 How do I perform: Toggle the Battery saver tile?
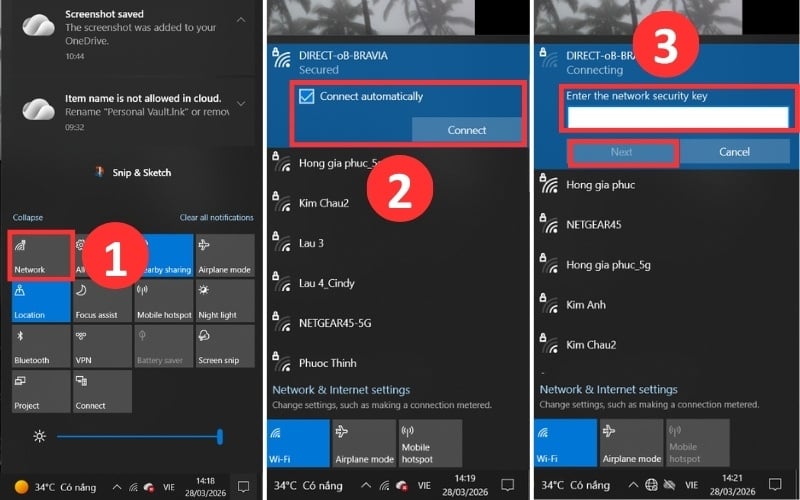coord(163,346)
